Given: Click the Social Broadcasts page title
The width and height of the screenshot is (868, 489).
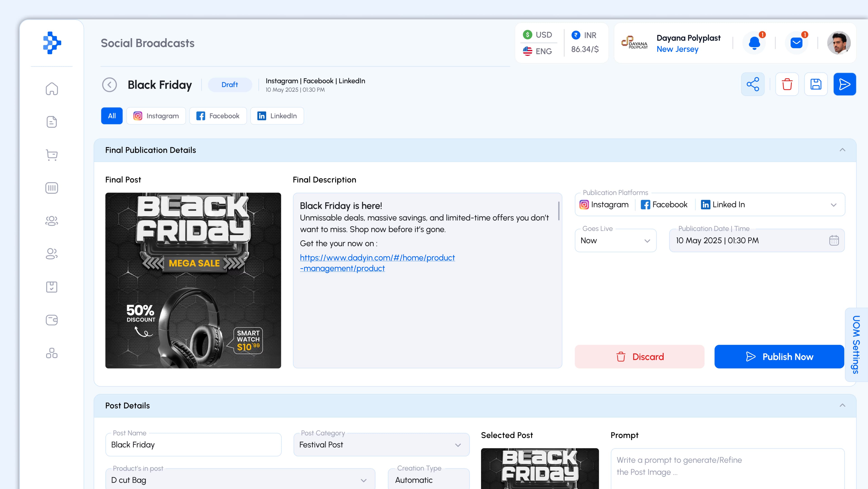Looking at the screenshot, I should tap(148, 43).
